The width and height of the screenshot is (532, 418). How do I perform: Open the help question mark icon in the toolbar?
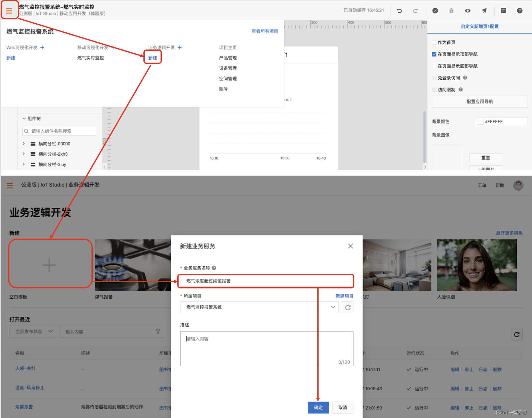click(x=520, y=11)
